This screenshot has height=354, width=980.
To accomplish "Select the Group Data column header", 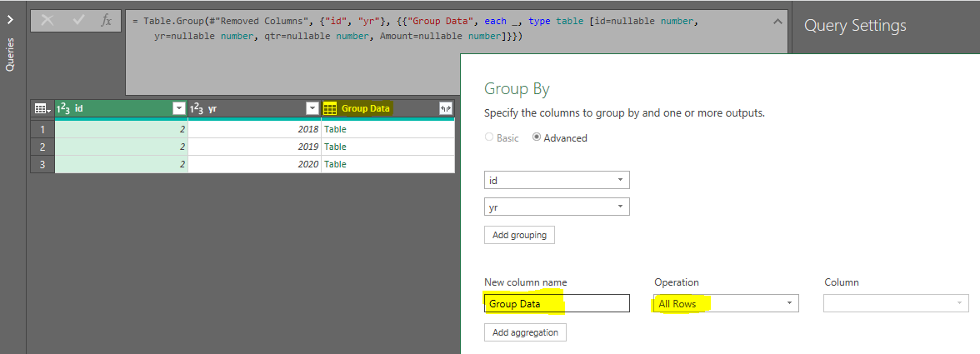I will click(388, 108).
